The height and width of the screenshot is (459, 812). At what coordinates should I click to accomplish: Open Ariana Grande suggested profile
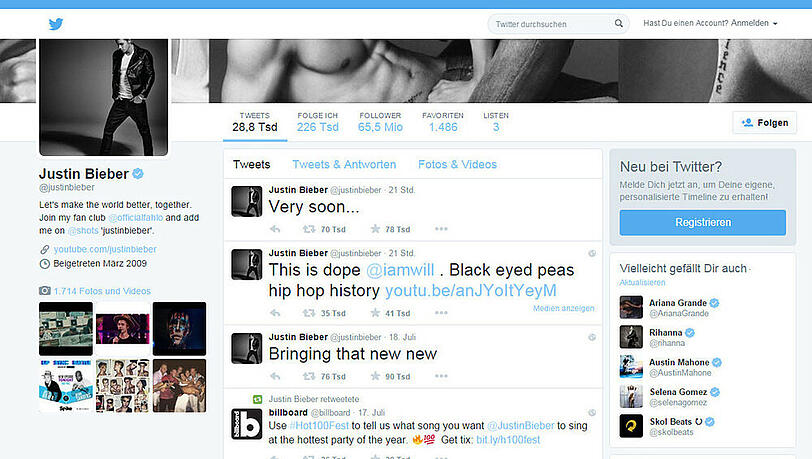pyautogui.click(x=669, y=307)
